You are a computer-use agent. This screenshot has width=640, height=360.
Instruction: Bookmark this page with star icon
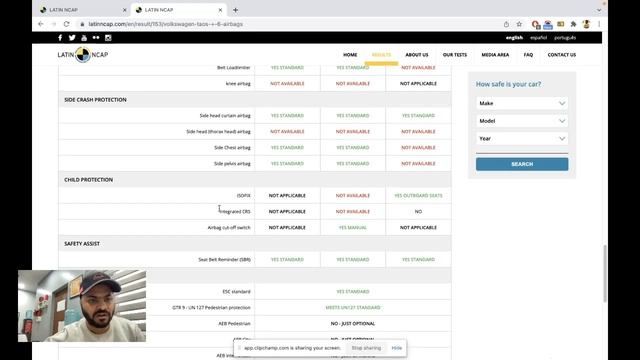click(x=519, y=24)
